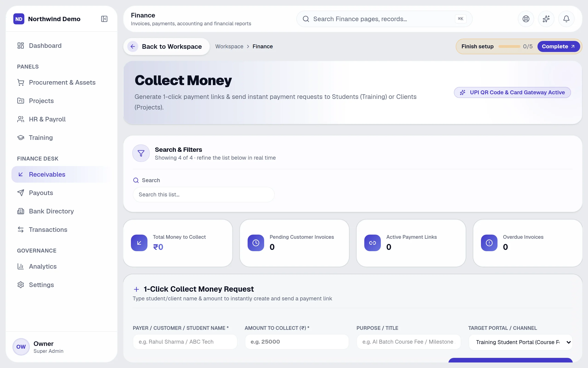
Task: Focus the Search Finance pages field
Action: pyautogui.click(x=384, y=19)
